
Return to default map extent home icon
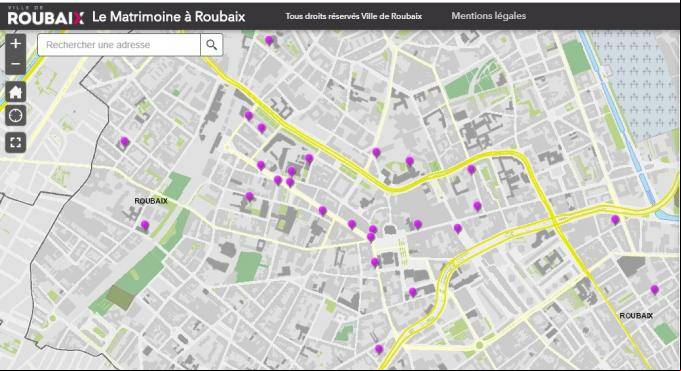pos(16,92)
